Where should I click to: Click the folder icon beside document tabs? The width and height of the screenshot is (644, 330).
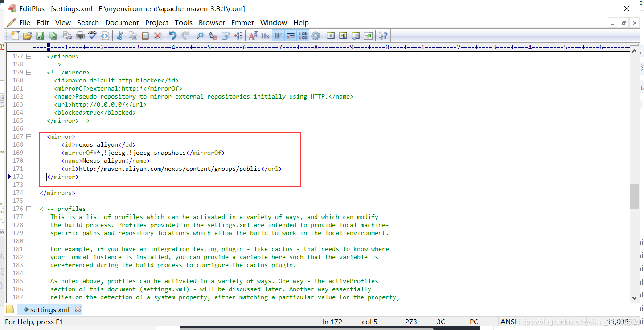pos(10,309)
